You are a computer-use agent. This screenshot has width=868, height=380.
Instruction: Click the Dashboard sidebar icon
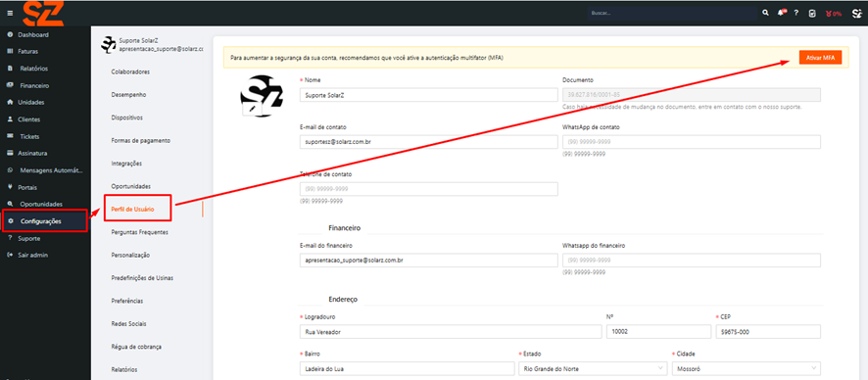pyautogui.click(x=10, y=35)
